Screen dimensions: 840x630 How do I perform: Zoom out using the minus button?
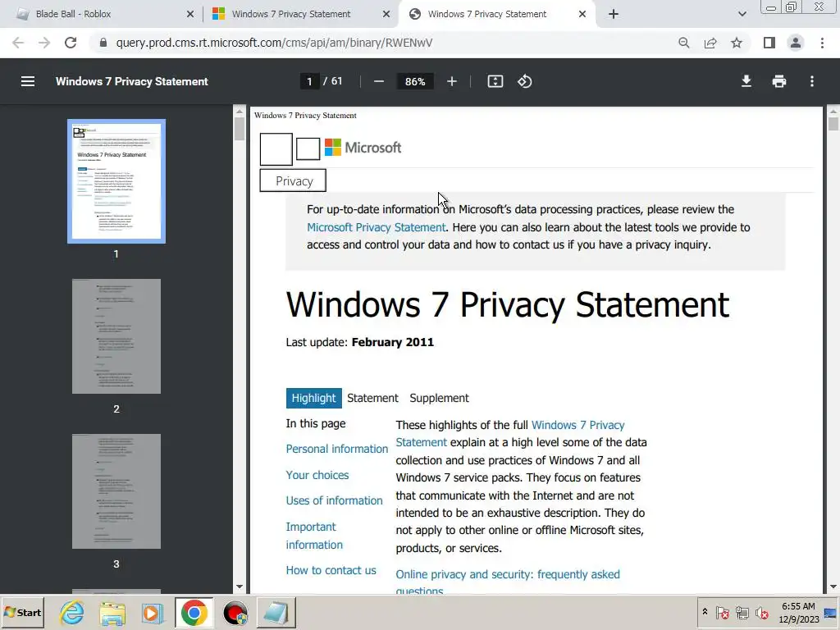(x=379, y=81)
